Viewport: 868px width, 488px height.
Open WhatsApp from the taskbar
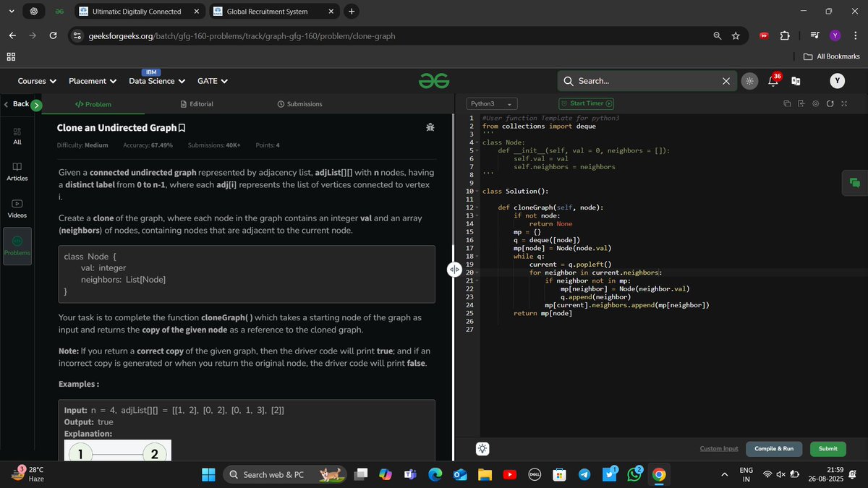[x=636, y=475]
